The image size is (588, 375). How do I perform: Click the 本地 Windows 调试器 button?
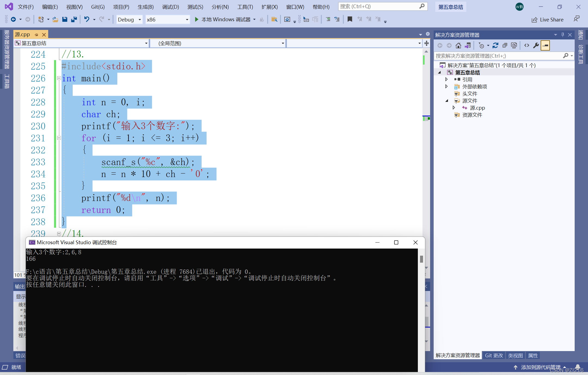tap(223, 20)
